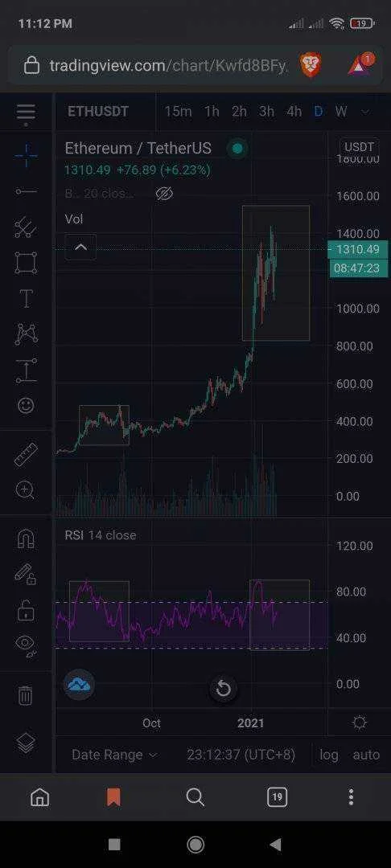Click the Brave lion shield icon

[x=310, y=65]
